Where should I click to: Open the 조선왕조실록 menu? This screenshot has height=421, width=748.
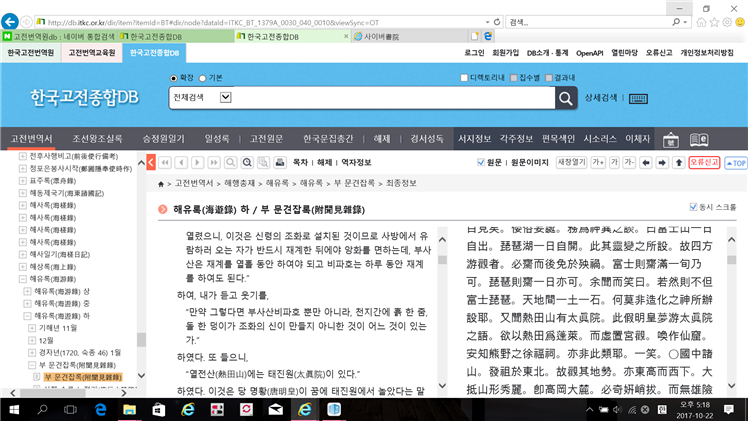point(97,139)
